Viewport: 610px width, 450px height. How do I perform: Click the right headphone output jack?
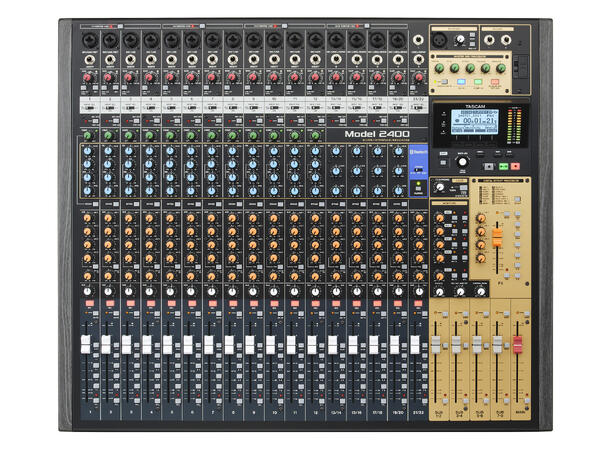[506, 39]
